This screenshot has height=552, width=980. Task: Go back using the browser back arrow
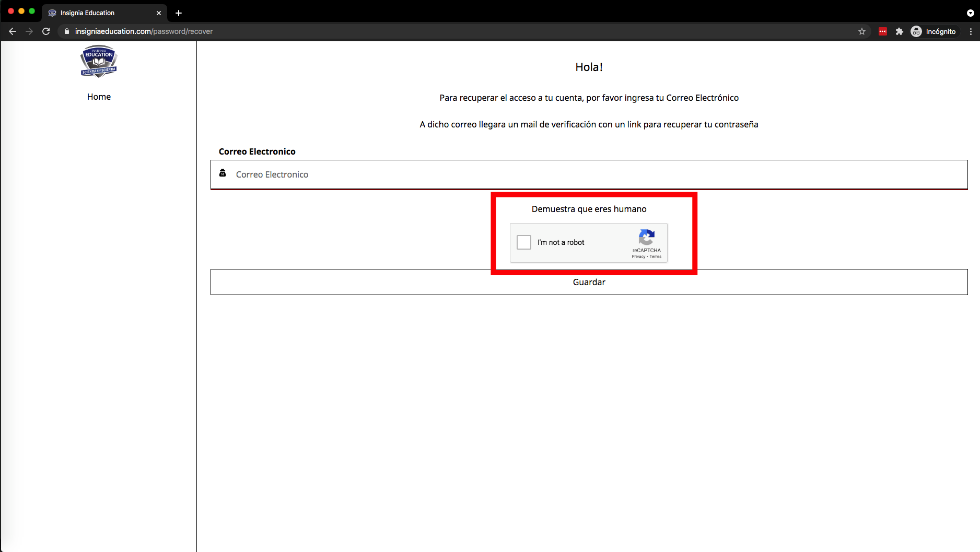click(13, 31)
